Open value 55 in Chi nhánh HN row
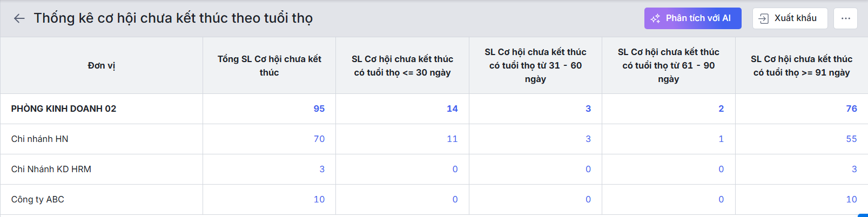The image size is (868, 217). [851, 139]
